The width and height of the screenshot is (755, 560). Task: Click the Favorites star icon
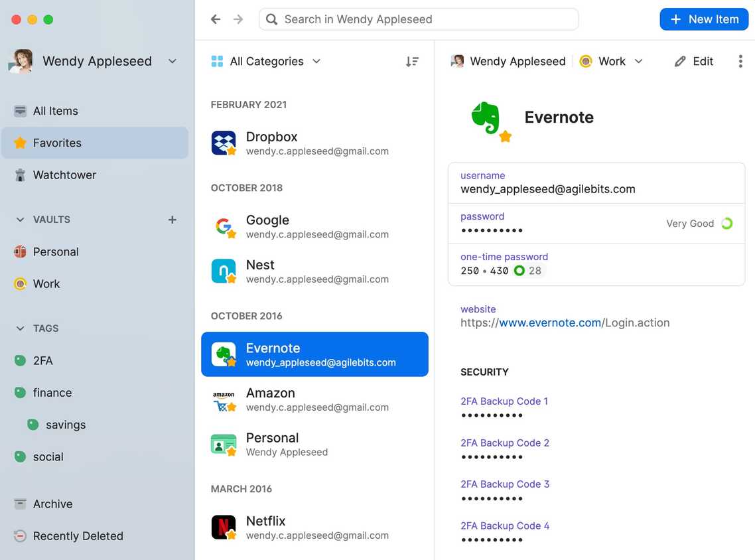tap(20, 143)
